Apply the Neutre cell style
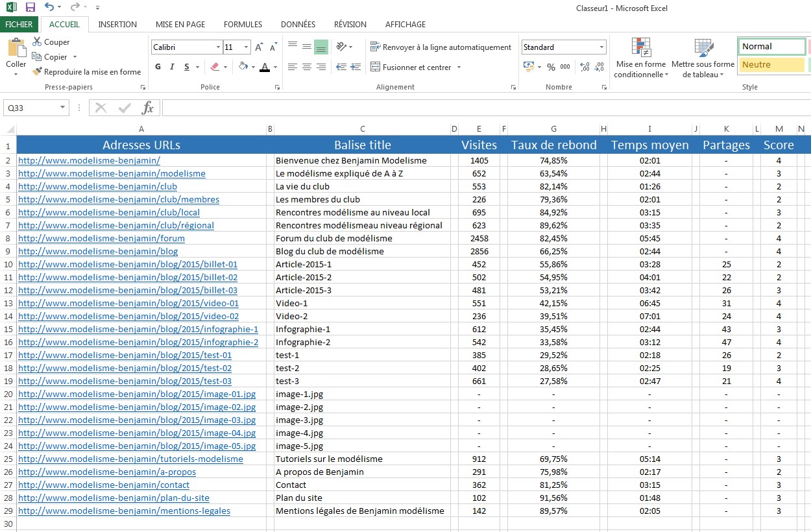 tap(771, 65)
